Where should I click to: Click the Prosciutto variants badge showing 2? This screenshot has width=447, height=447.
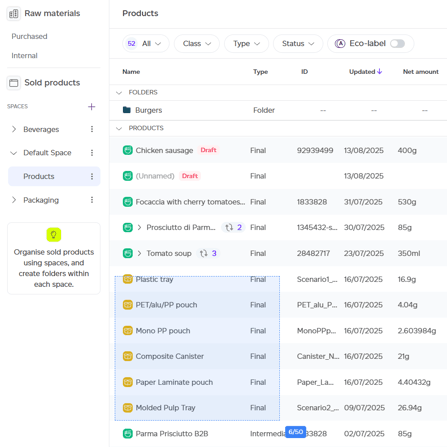tap(233, 227)
